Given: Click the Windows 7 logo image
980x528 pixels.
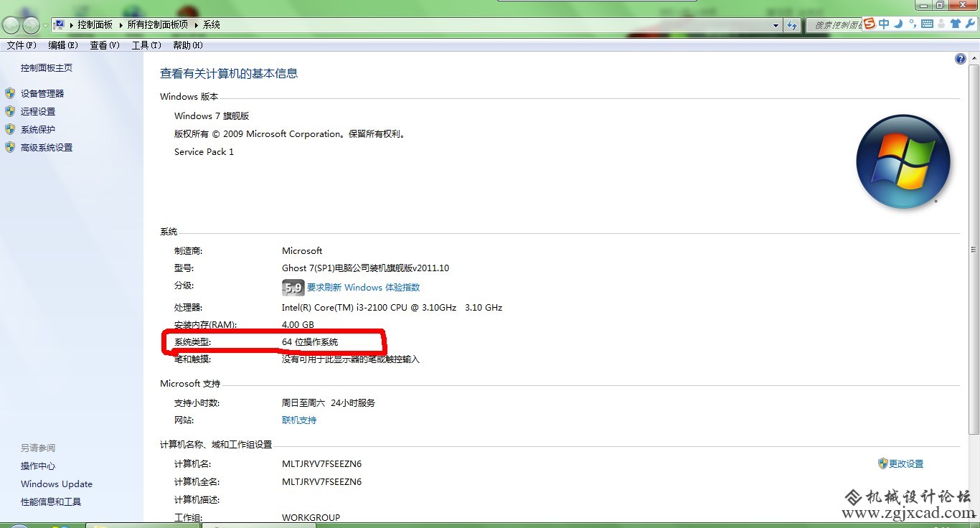Looking at the screenshot, I should [x=903, y=162].
